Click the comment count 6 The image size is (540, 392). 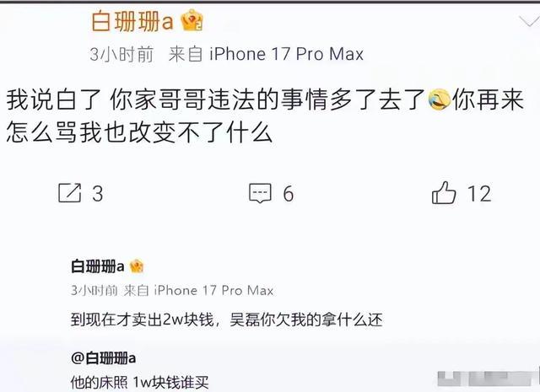point(289,193)
